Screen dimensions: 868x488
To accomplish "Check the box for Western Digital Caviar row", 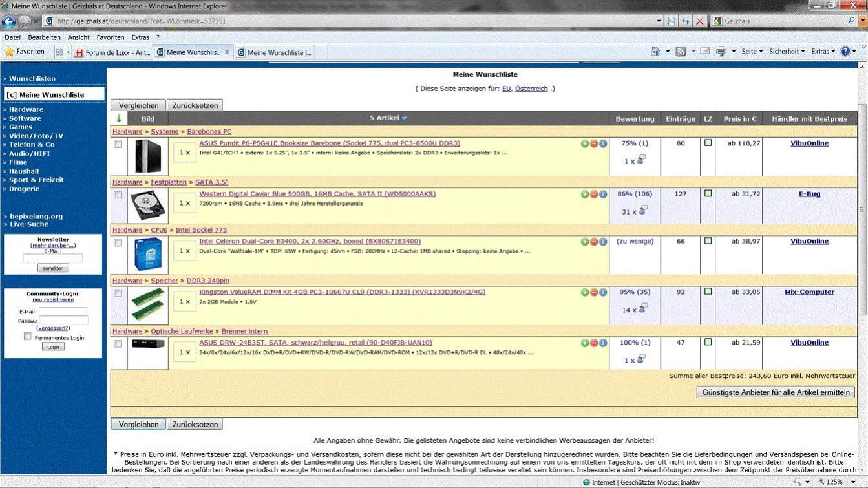I will tap(118, 195).
